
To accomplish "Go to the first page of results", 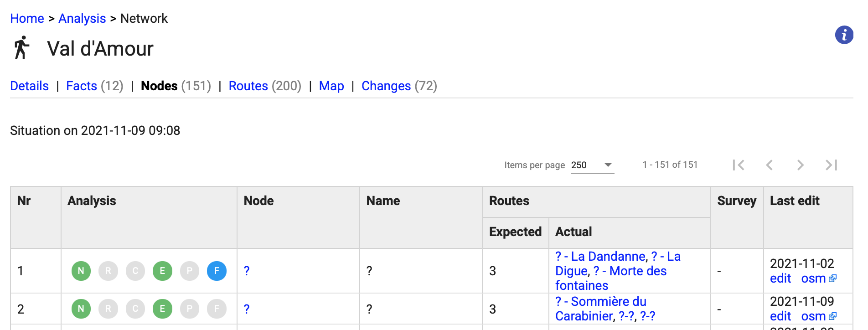I will tap(739, 165).
